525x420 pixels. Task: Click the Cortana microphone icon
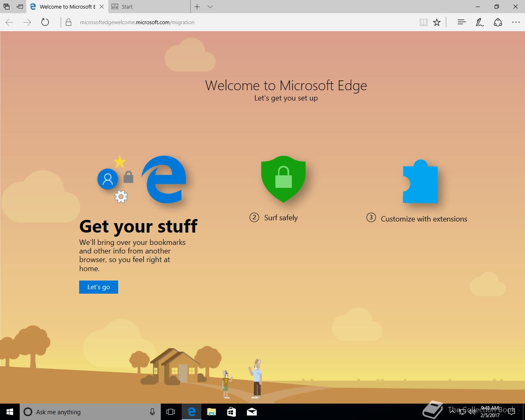coord(152,412)
